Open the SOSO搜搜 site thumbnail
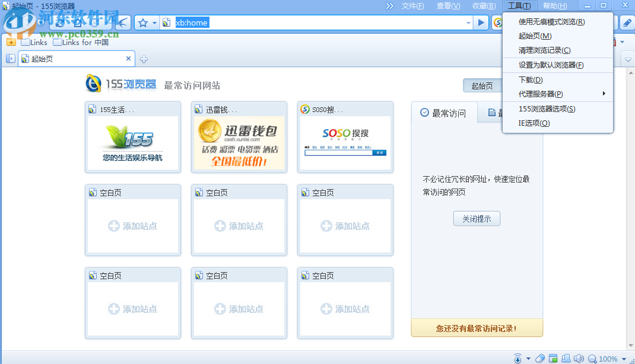Viewport: 635px width, 364px height. point(345,137)
